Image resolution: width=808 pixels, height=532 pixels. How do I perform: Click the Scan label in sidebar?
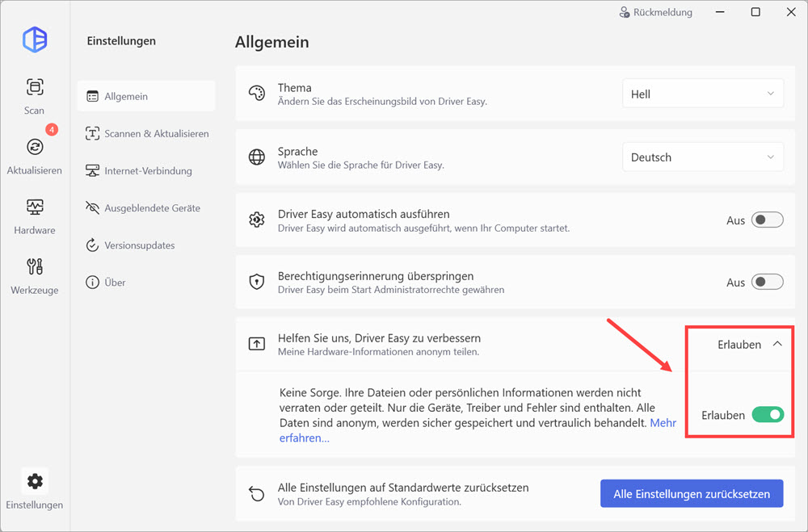(x=34, y=111)
